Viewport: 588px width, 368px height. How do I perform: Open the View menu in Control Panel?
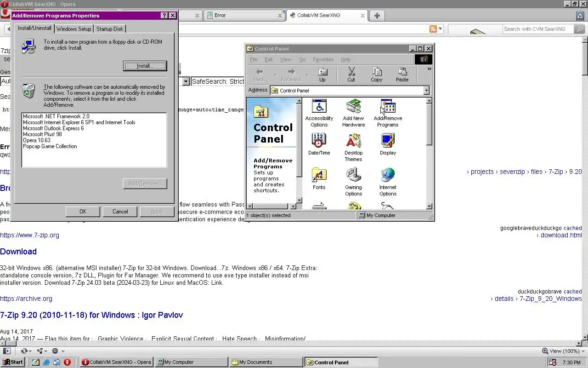tap(286, 59)
